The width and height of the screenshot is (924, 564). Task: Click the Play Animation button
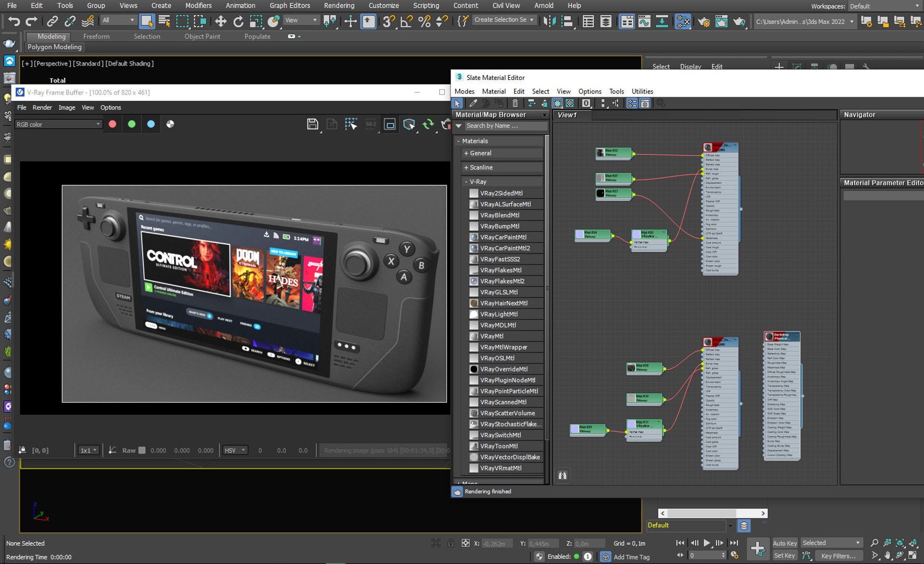point(707,543)
